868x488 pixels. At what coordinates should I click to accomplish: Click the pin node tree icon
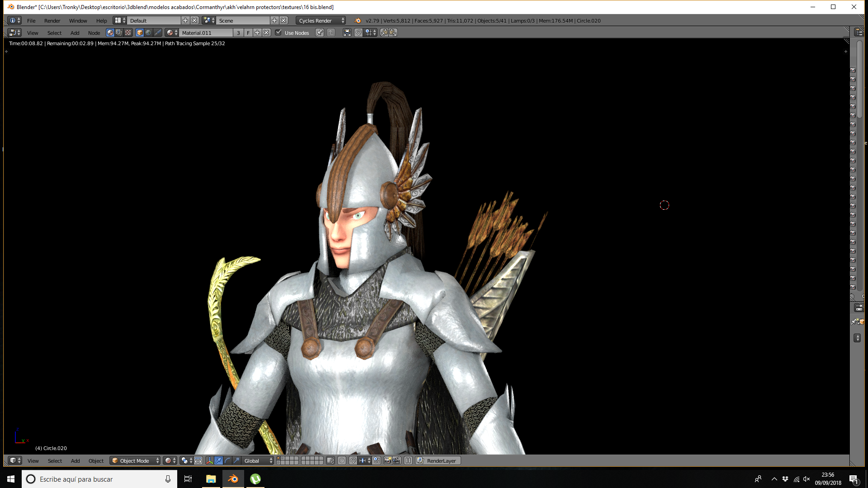(x=319, y=33)
